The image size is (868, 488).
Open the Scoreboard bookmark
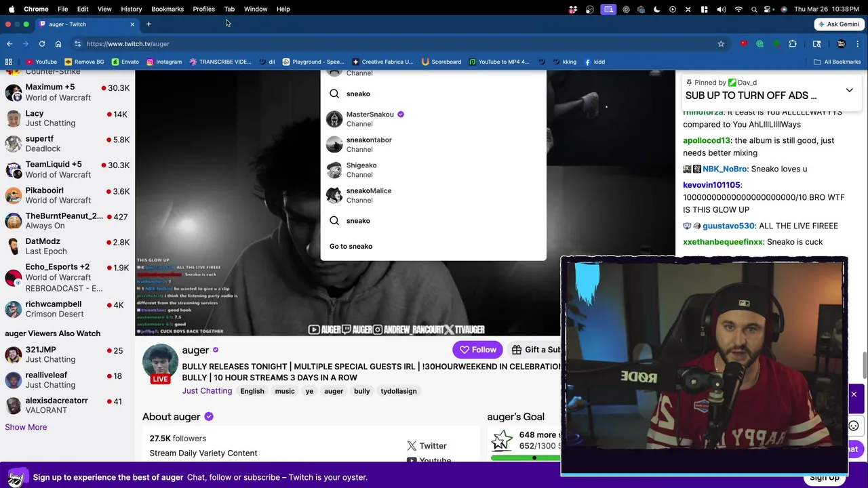pyautogui.click(x=441, y=62)
